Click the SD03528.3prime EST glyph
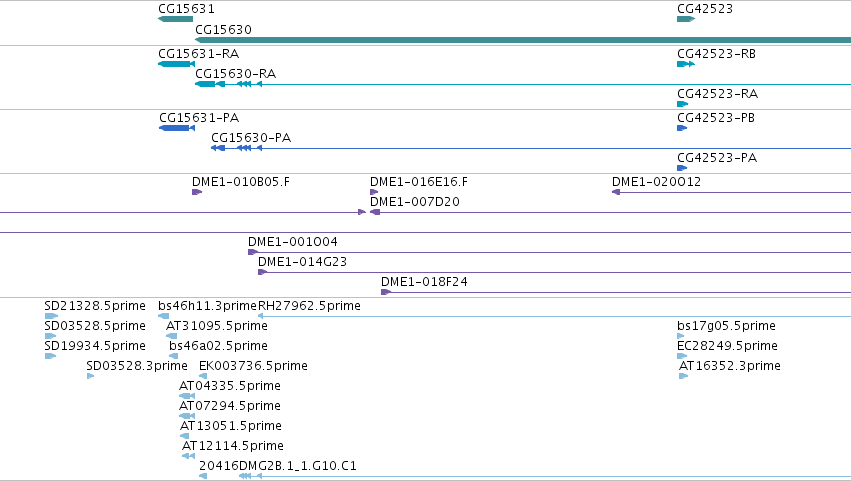851x481 pixels. (91, 377)
